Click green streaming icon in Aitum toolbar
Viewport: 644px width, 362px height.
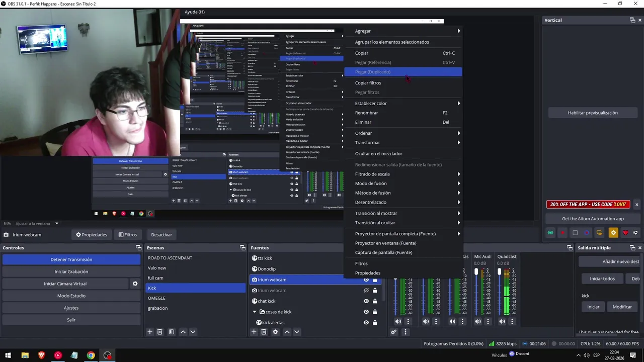[550, 233]
